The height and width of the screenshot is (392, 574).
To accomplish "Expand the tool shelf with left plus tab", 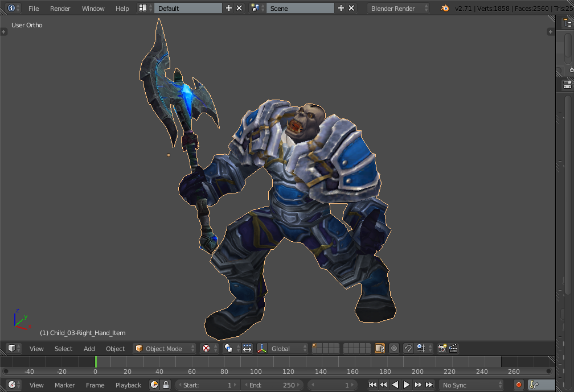I will click(x=3, y=32).
